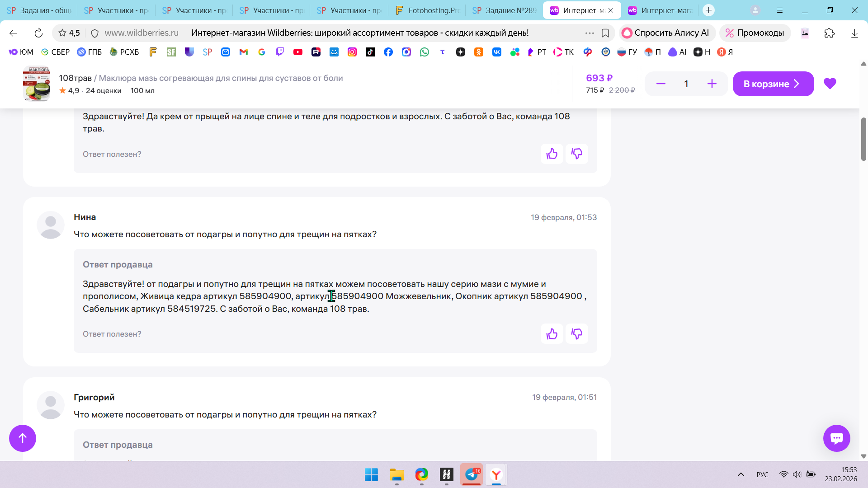Switch to the Fotohosting.Pro tab

pyautogui.click(x=427, y=10)
